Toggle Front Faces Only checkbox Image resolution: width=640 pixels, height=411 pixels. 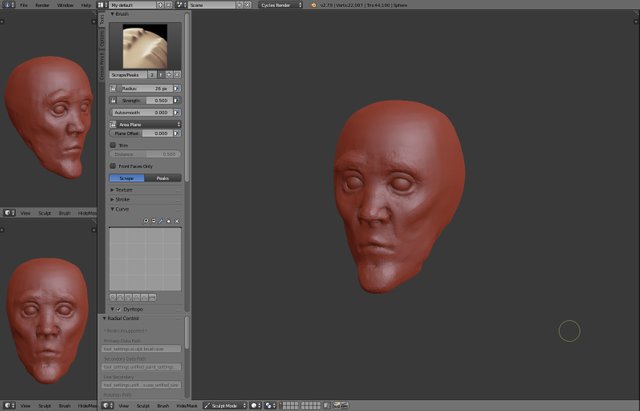click(x=113, y=166)
